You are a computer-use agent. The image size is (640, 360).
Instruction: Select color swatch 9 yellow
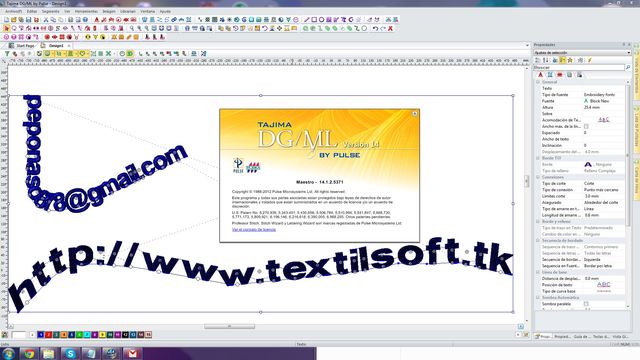tap(102, 335)
